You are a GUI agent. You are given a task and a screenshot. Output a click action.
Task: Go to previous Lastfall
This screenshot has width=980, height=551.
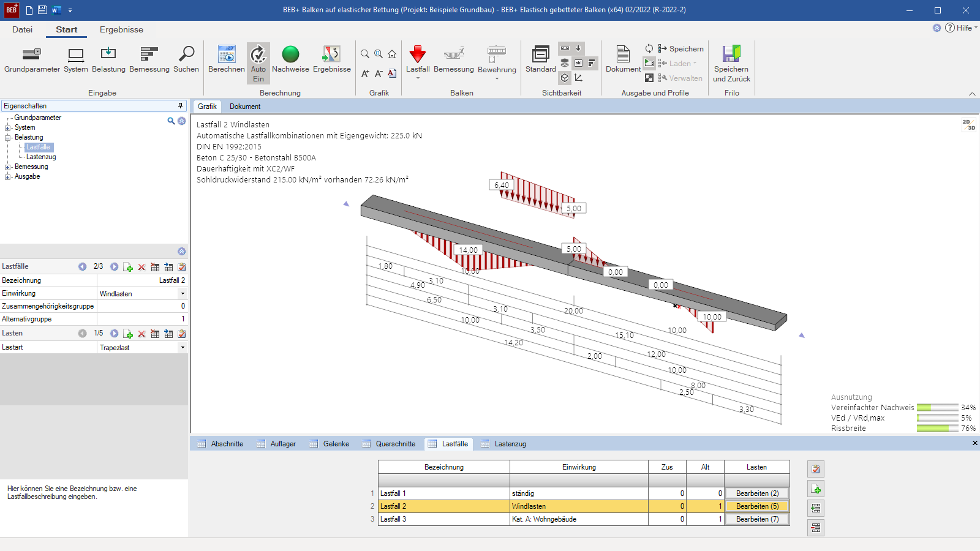click(x=83, y=267)
